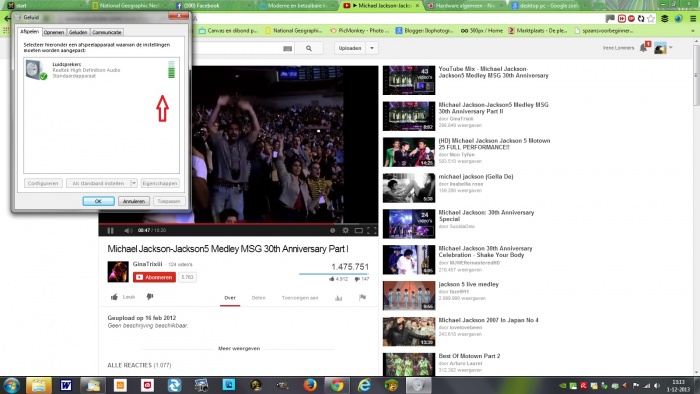Open the Als standaard instellen dropdown arrow
700x394 pixels.
click(x=133, y=183)
